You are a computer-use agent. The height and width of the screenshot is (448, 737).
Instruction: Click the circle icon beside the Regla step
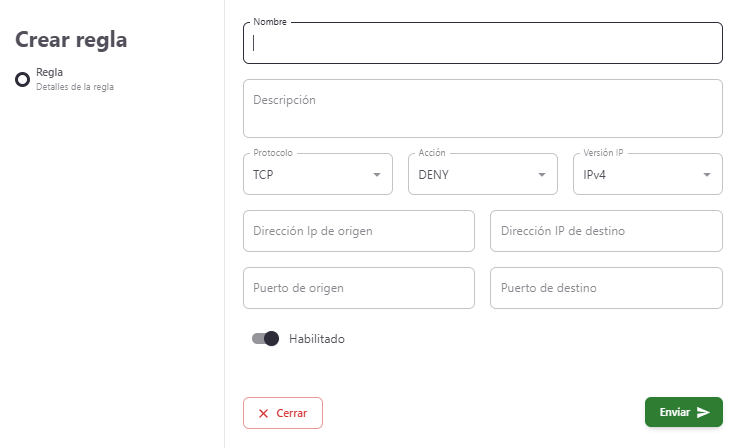(x=22, y=80)
